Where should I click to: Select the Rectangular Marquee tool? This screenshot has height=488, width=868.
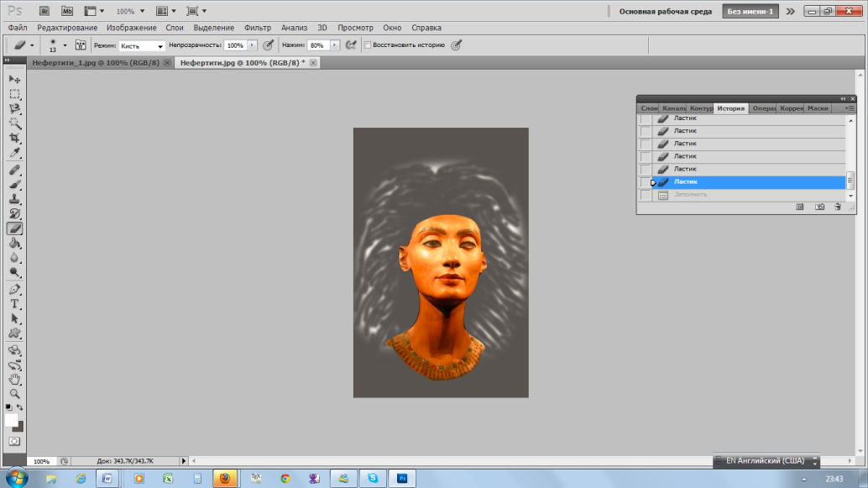(14, 94)
